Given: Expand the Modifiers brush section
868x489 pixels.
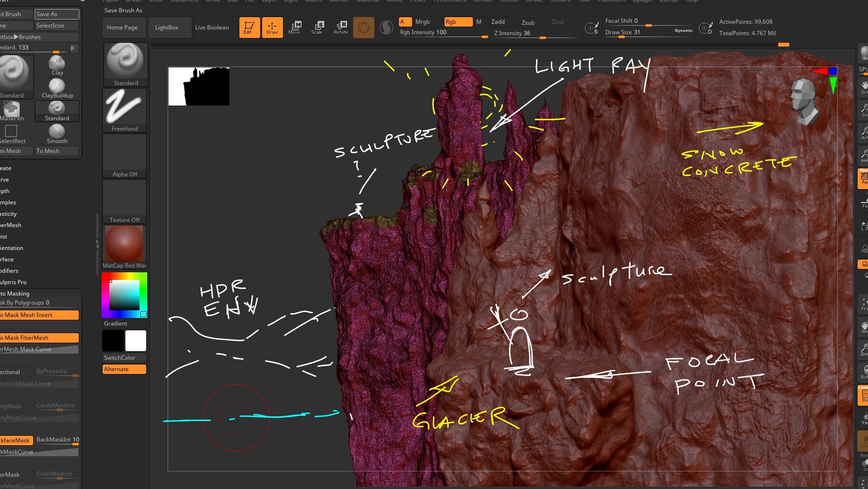Looking at the screenshot, I should click(x=9, y=271).
